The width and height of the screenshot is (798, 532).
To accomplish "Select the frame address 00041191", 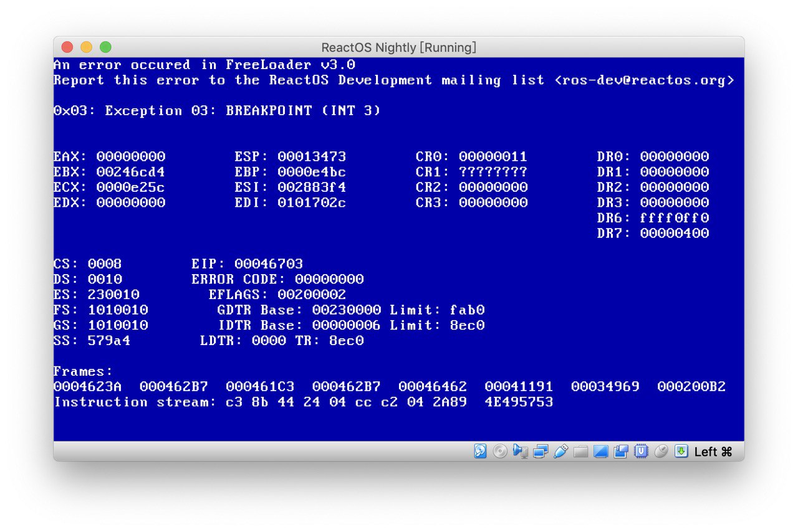I will click(x=519, y=386).
